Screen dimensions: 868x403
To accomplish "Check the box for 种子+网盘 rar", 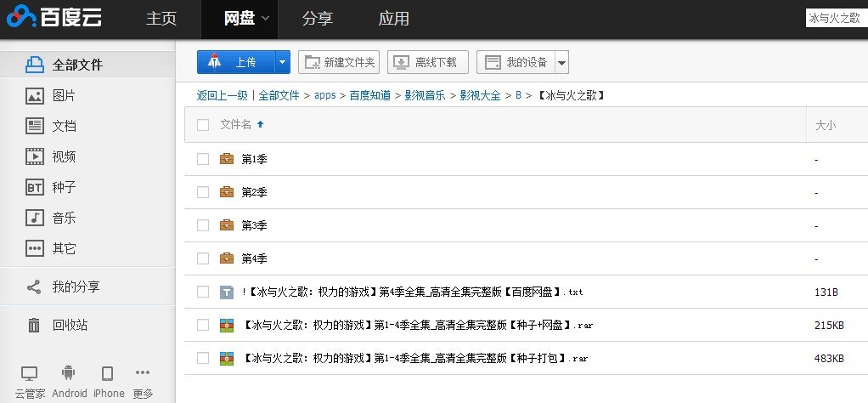I will [203, 325].
